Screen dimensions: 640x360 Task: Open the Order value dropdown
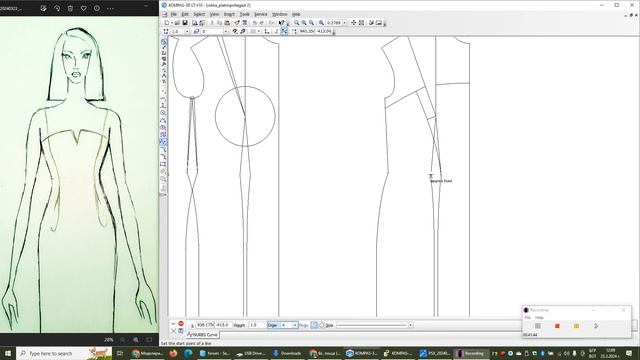tap(295, 325)
